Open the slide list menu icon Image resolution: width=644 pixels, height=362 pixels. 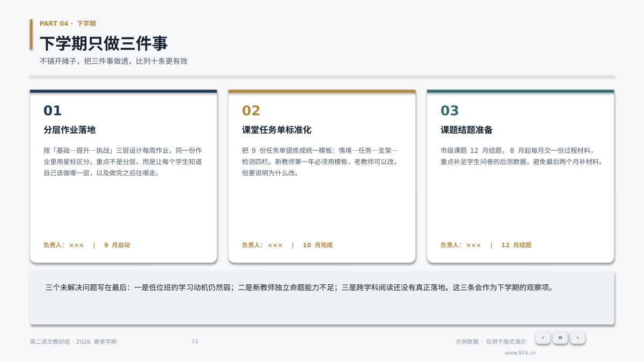[560, 337]
